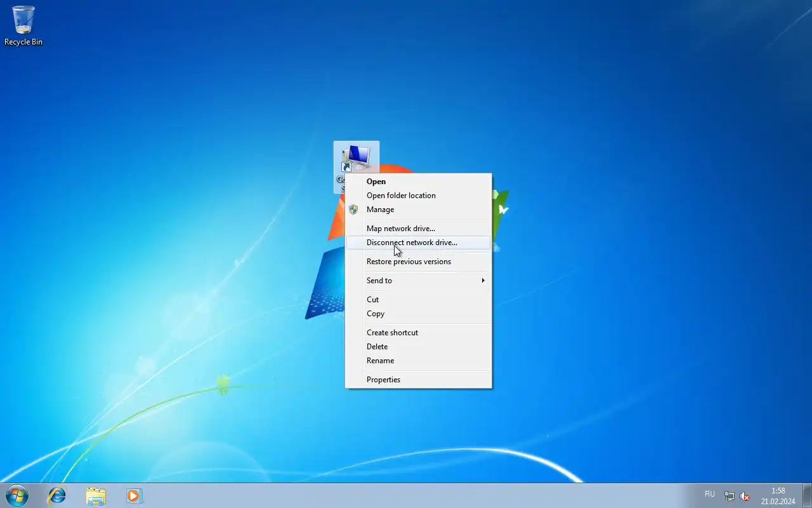The image size is (812, 508).
Task: Open the Windows Start menu orb
Action: click(16, 495)
